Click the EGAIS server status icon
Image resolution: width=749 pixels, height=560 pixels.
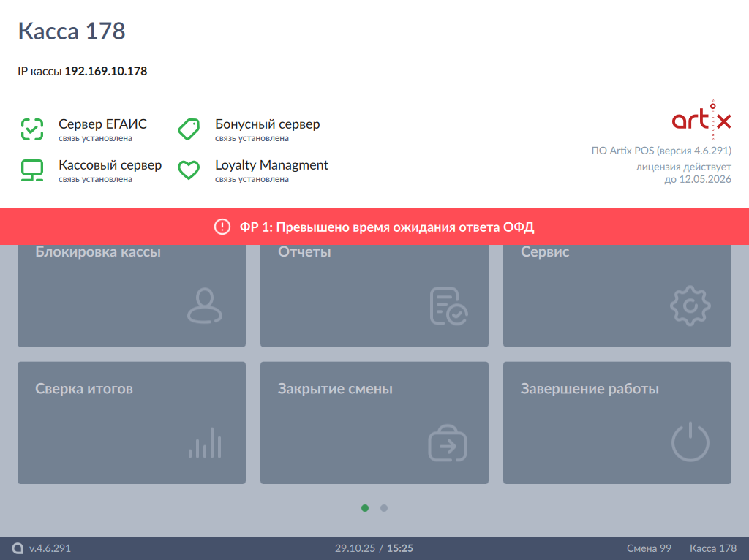pos(31,129)
